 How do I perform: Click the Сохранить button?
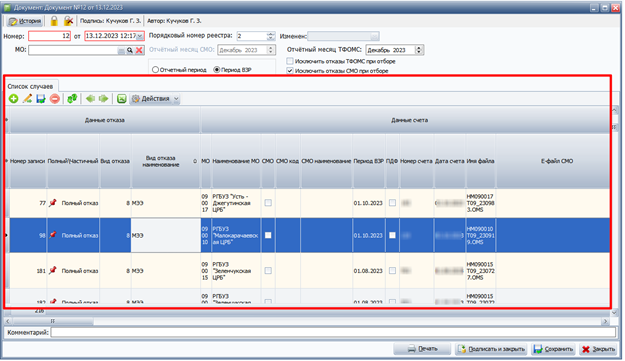(x=553, y=349)
